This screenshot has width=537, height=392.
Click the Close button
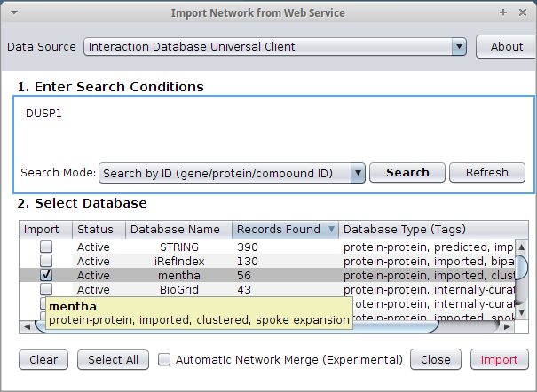(436, 359)
